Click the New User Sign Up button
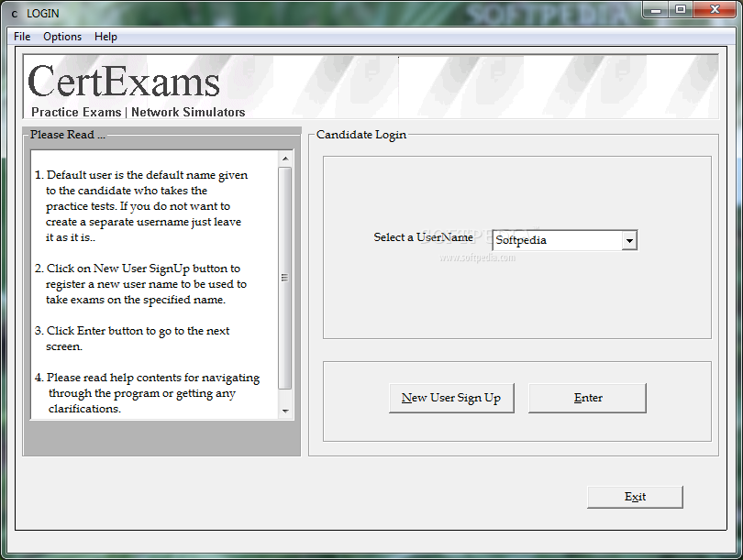The width and height of the screenshot is (743, 560). pyautogui.click(x=451, y=398)
